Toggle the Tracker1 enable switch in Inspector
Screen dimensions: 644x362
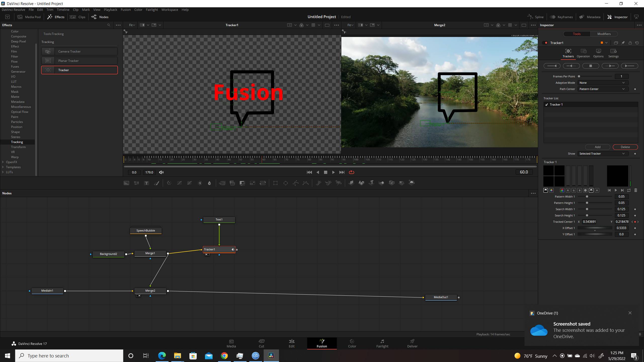point(545,43)
